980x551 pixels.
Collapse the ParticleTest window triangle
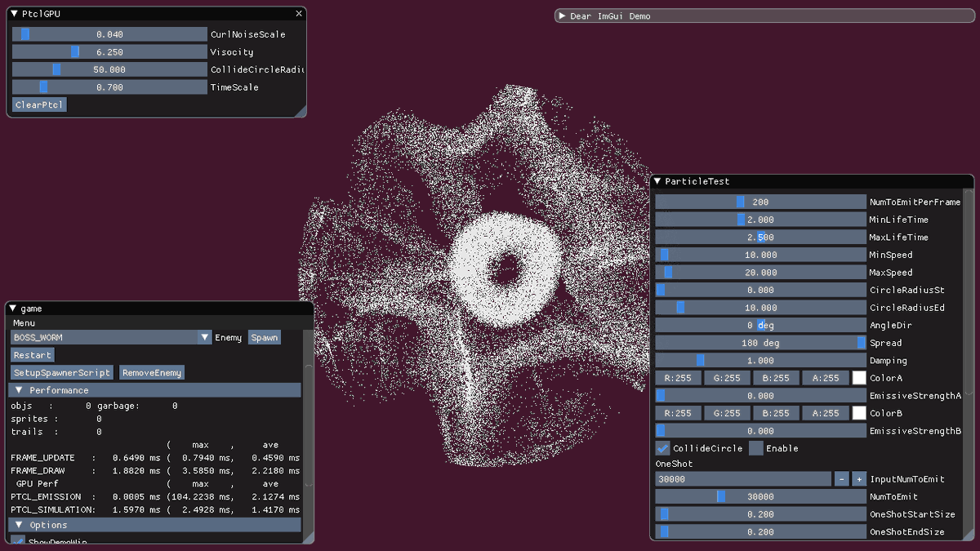click(657, 181)
